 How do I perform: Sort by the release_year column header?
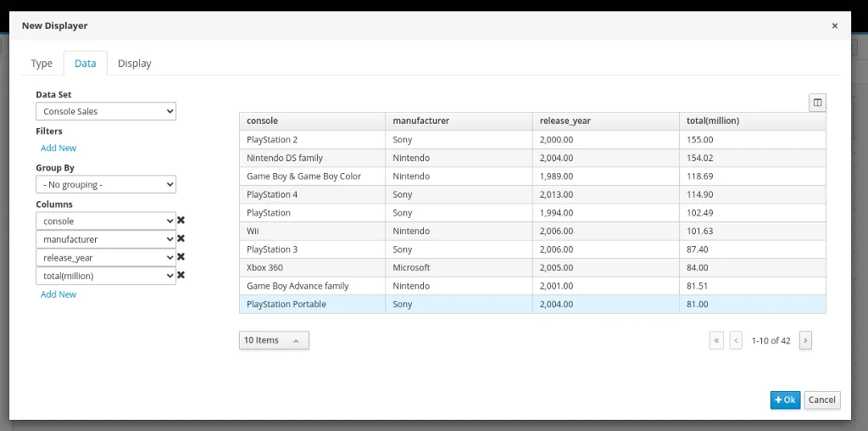point(605,120)
